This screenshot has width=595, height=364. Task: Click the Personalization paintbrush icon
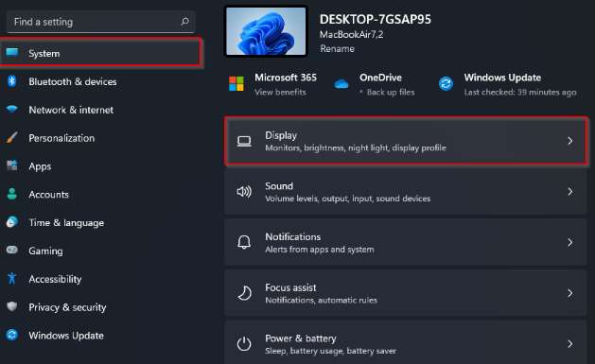point(12,137)
